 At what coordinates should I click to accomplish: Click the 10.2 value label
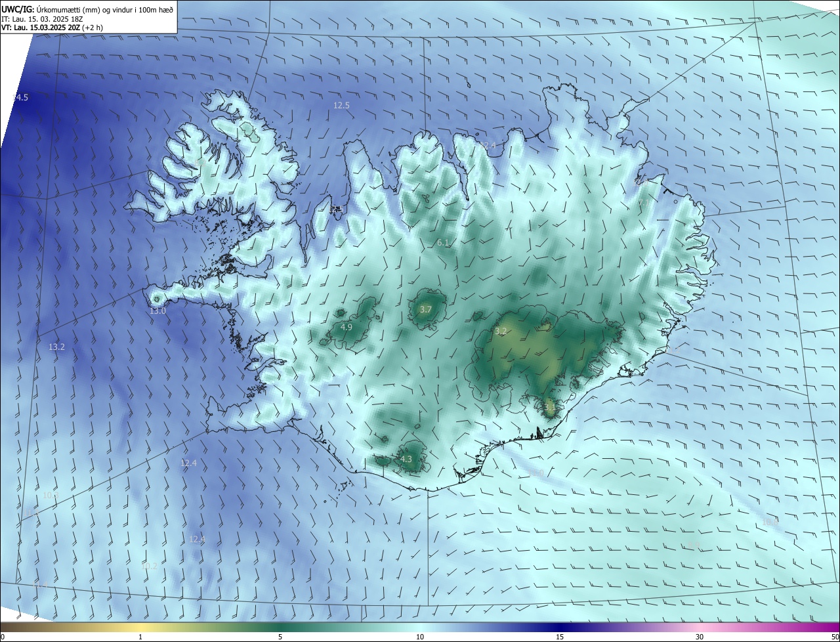point(150,565)
